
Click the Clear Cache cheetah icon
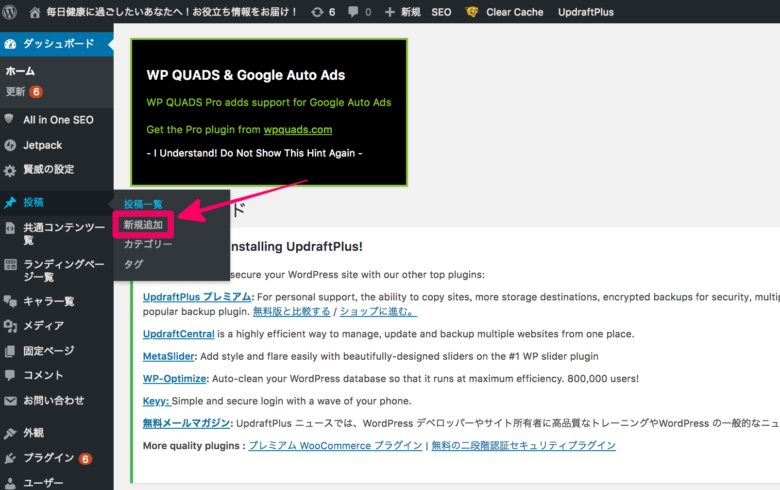pyautogui.click(x=472, y=11)
